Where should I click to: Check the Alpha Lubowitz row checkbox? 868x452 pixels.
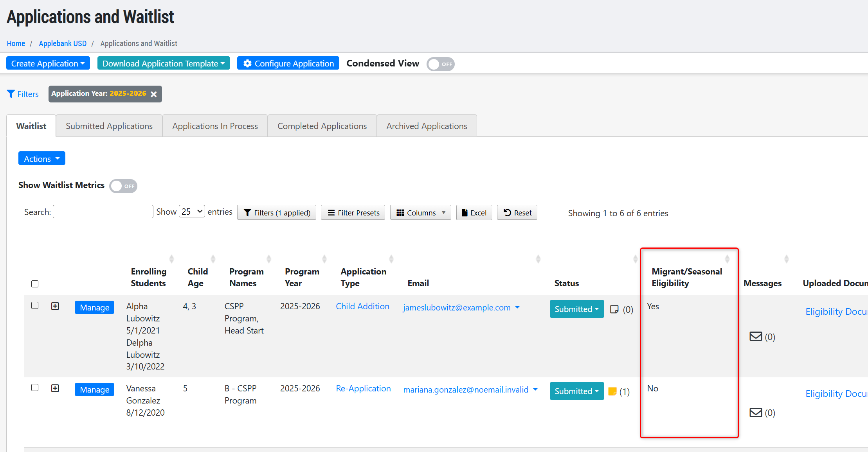[x=35, y=305]
